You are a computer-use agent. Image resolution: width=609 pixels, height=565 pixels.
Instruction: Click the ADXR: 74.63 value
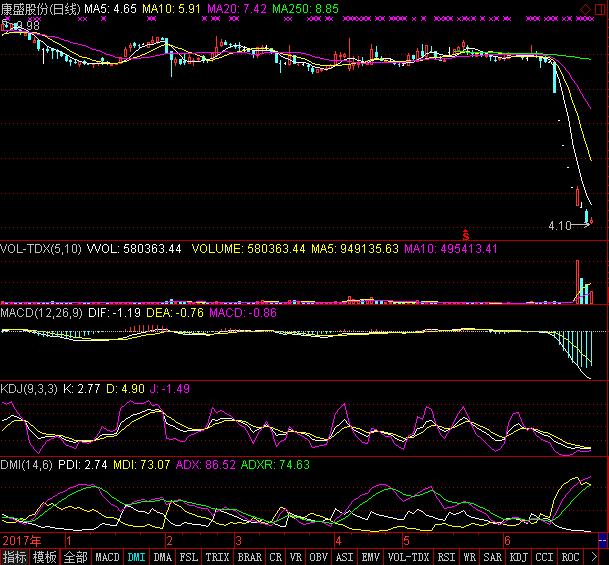coord(275,464)
